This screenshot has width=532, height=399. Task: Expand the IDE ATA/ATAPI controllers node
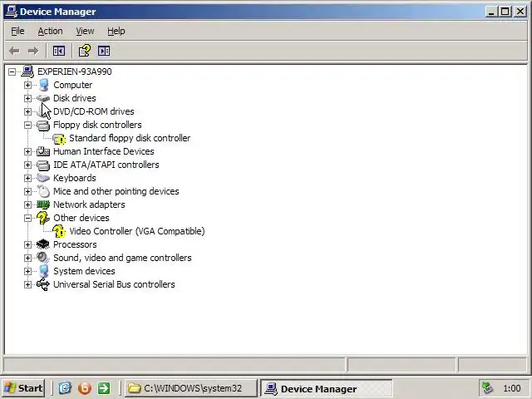(27, 165)
